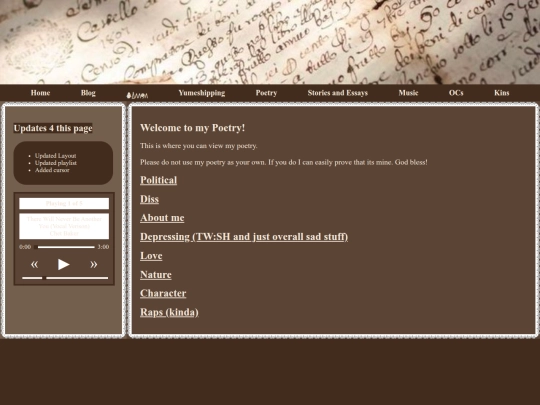The width and height of the screenshot is (540, 405).
Task: Open the Love poetry link
Action: point(151,256)
